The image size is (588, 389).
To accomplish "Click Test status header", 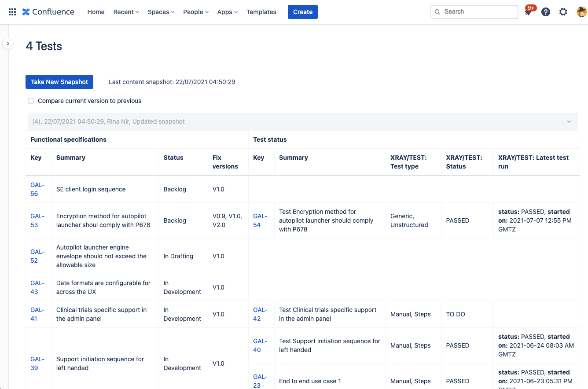I will [270, 139].
